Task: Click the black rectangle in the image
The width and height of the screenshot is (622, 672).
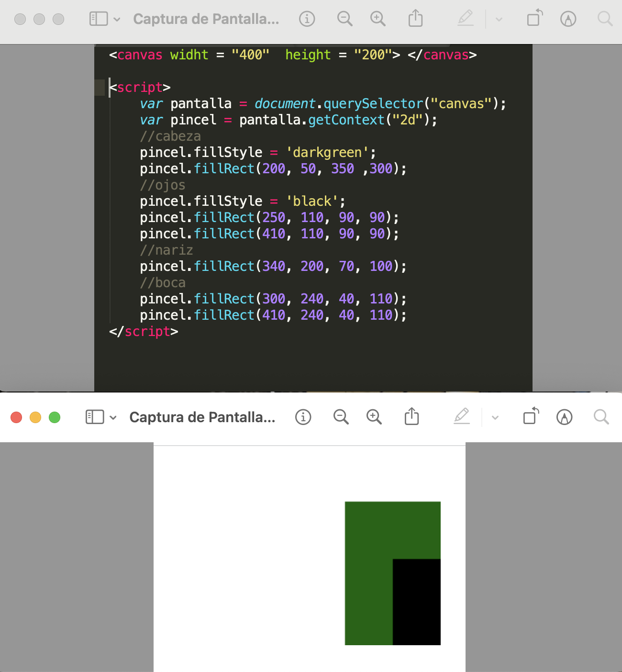Action: (417, 602)
